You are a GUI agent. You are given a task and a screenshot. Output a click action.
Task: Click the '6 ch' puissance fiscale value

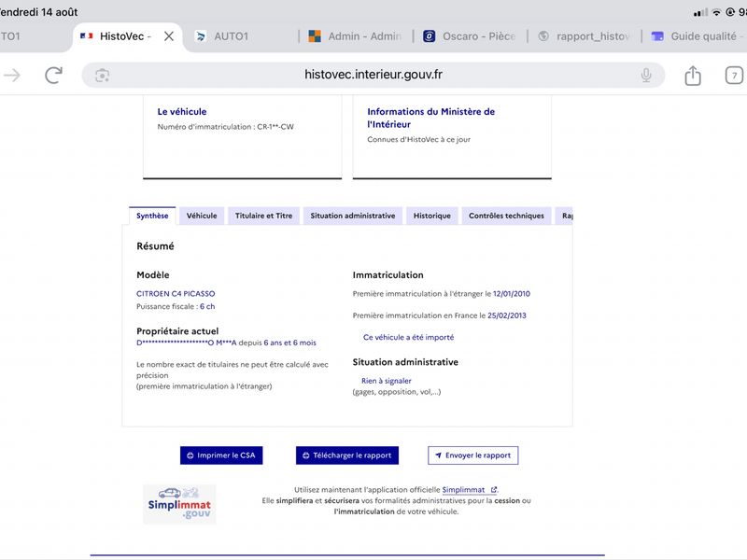click(x=207, y=307)
